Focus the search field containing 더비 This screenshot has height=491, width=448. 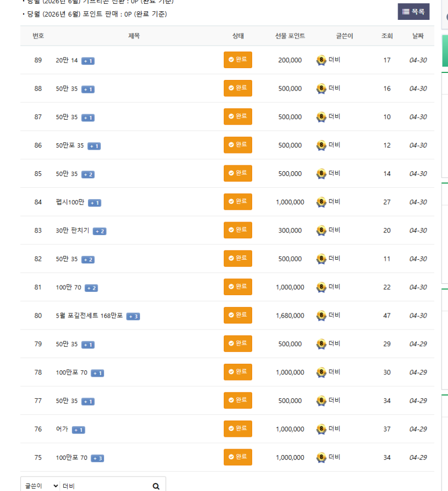[105, 486]
